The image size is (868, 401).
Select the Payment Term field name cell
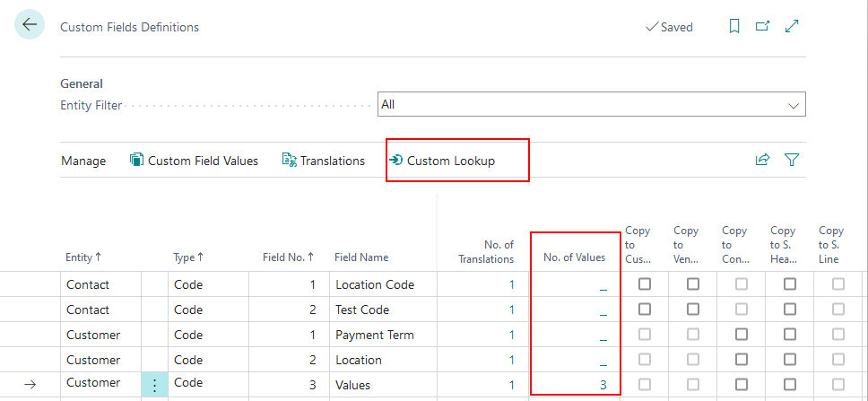click(x=375, y=335)
